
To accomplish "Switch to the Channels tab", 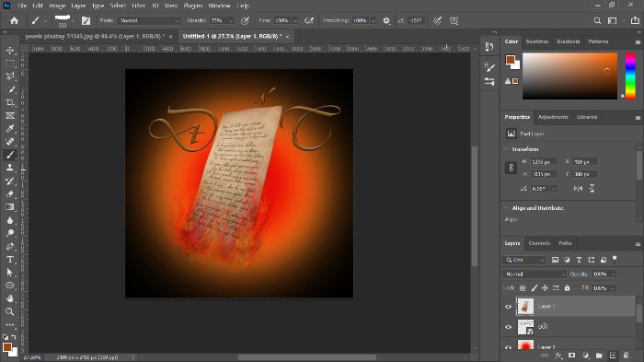I will [x=539, y=243].
